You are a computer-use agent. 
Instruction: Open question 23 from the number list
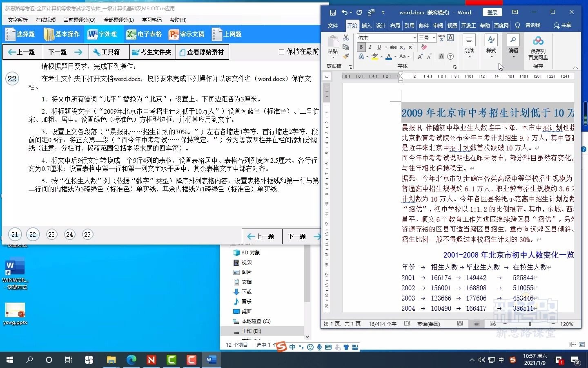(x=51, y=234)
